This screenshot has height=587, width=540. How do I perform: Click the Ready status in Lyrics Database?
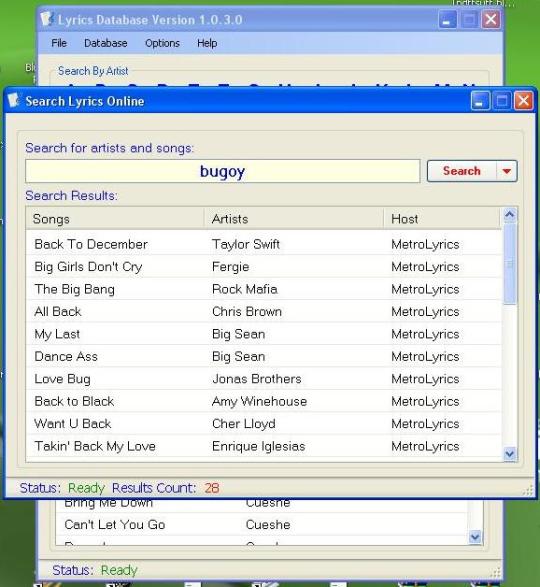(119, 570)
